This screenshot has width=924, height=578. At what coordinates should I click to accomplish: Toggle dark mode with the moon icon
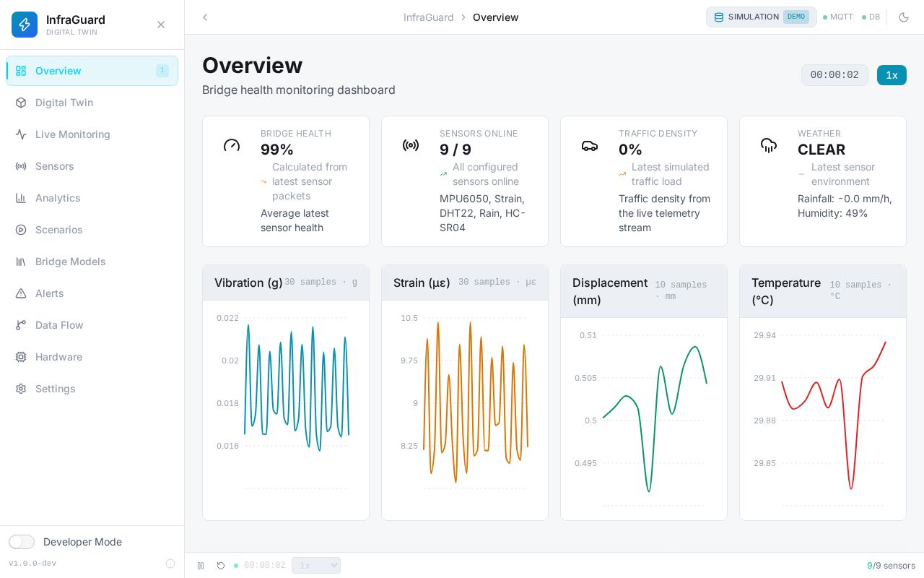(904, 17)
